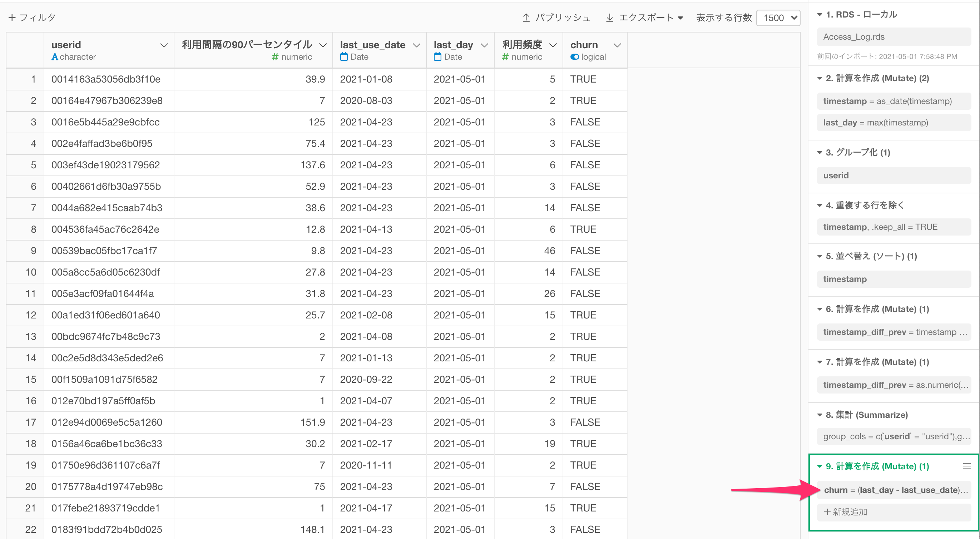Change the displayed row count 1500 select
Viewport: 980px width, 554px height.
pyautogui.click(x=778, y=18)
